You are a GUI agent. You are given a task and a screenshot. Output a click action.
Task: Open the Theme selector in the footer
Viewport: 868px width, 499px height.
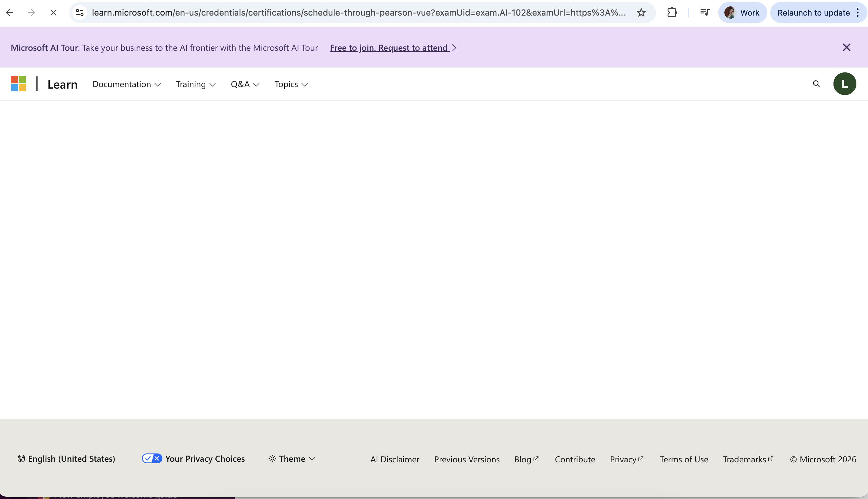pyautogui.click(x=291, y=459)
